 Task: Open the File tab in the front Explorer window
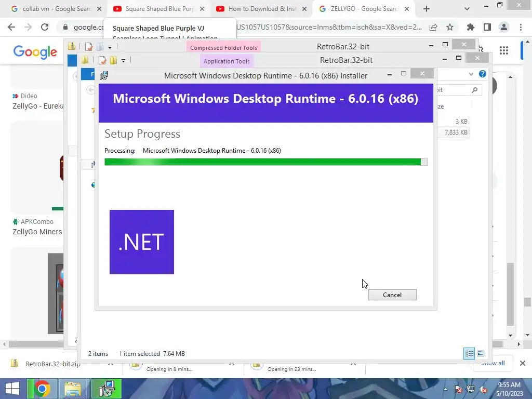tap(88, 74)
